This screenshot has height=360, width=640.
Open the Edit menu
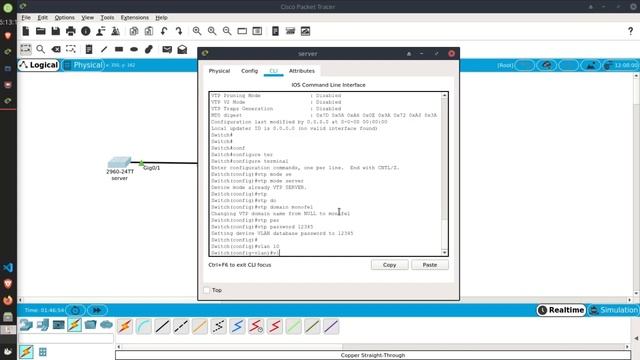click(42, 18)
